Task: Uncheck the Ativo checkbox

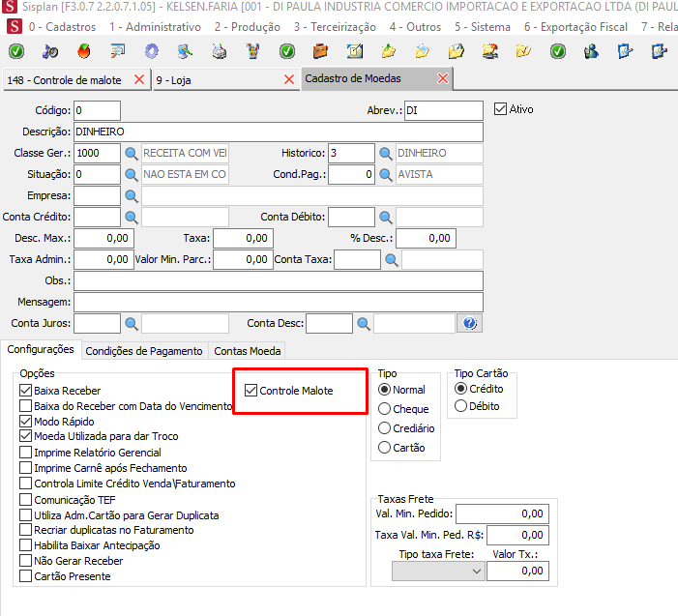Action: (500, 109)
